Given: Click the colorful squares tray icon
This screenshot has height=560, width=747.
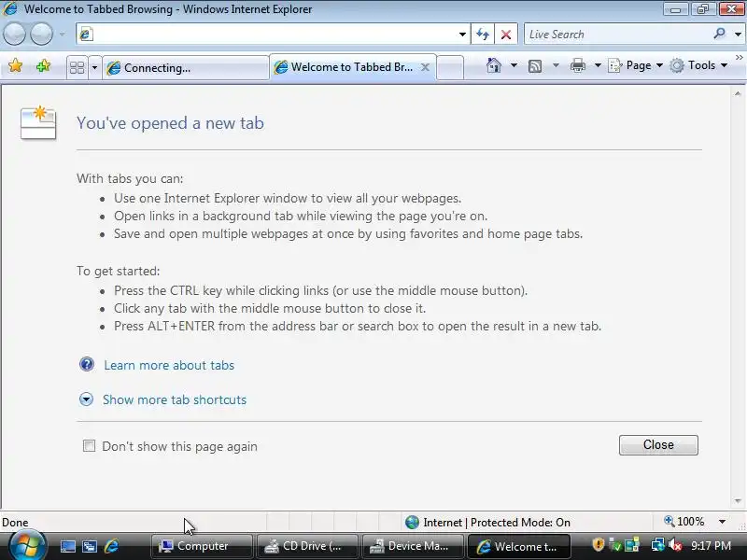Looking at the screenshot, I should (632, 545).
